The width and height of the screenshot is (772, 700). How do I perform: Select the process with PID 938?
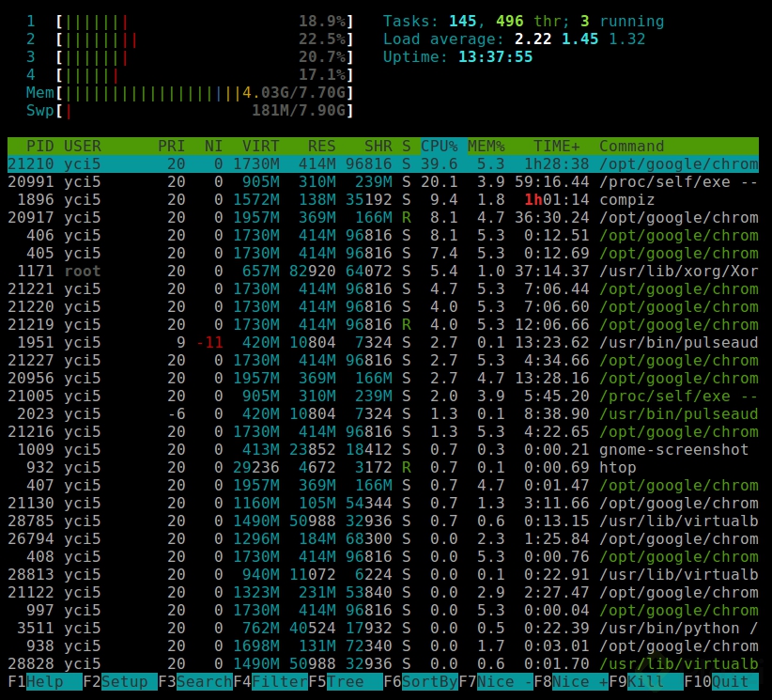coord(383,646)
